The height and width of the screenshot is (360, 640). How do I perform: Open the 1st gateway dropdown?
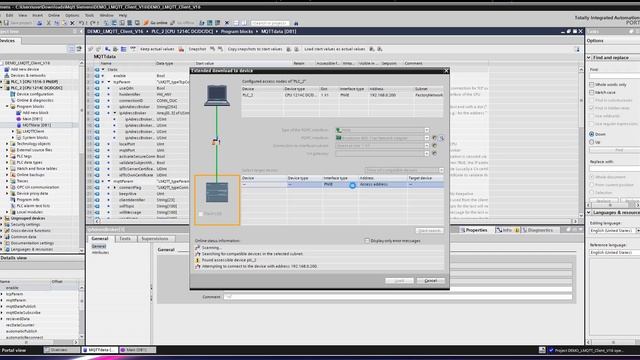point(427,153)
